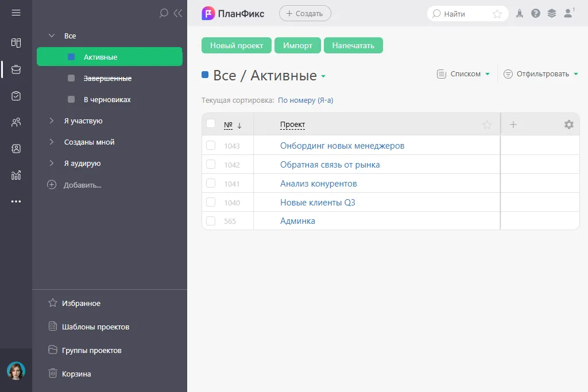Select the checkbox for project 565
This screenshot has height=392, width=588.
[211, 221]
